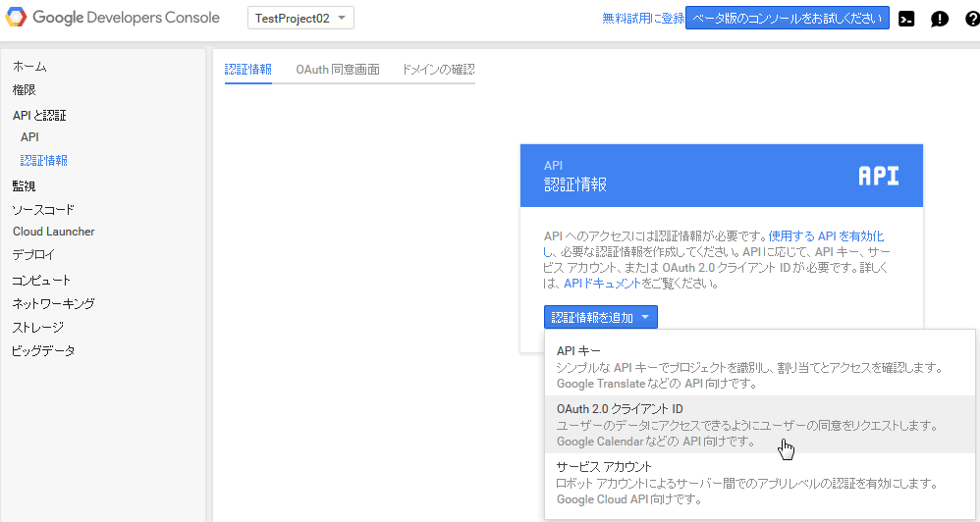The height and width of the screenshot is (522, 980).
Task: Click the 無料試用に登録 link
Action: [x=643, y=19]
